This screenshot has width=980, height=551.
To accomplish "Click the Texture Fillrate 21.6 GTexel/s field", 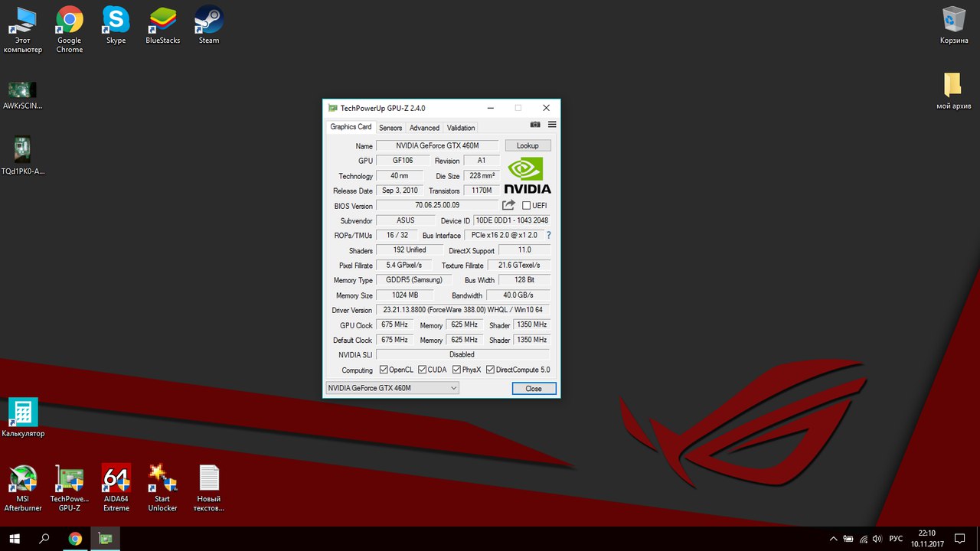I will (x=518, y=265).
